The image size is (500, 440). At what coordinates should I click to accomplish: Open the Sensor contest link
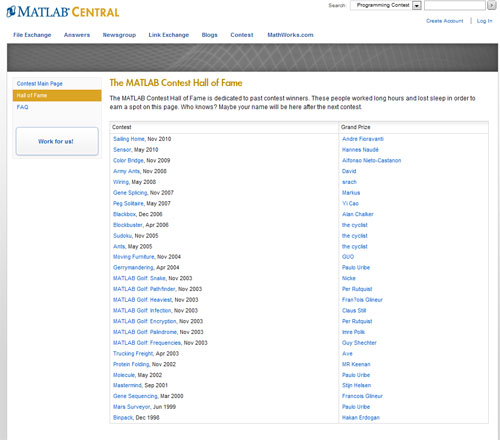pyautogui.click(x=122, y=150)
